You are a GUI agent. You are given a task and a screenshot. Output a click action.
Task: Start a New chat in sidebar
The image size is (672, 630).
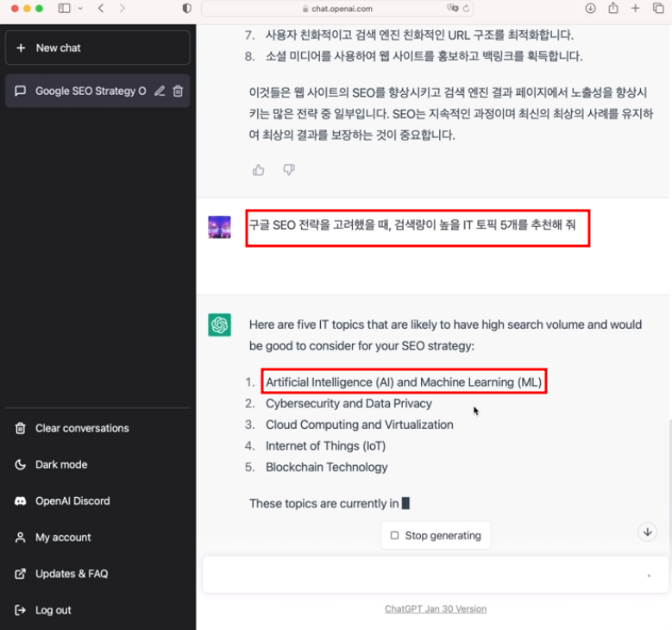97,48
